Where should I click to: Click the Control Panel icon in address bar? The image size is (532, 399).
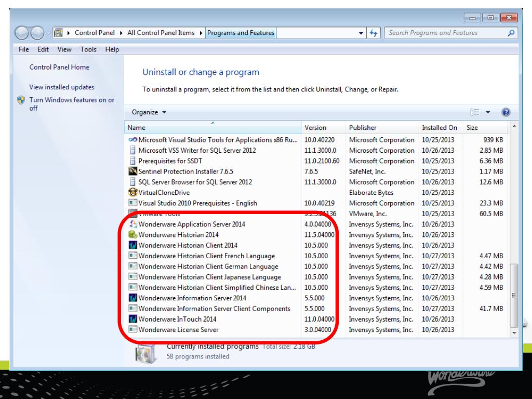(x=59, y=33)
